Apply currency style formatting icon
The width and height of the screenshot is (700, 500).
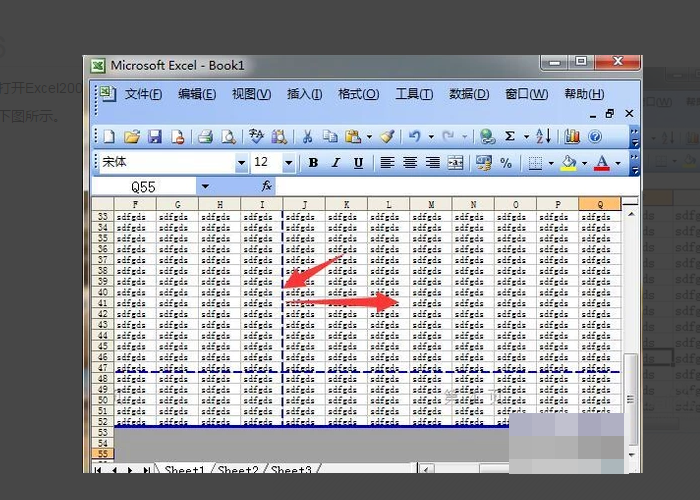click(483, 163)
